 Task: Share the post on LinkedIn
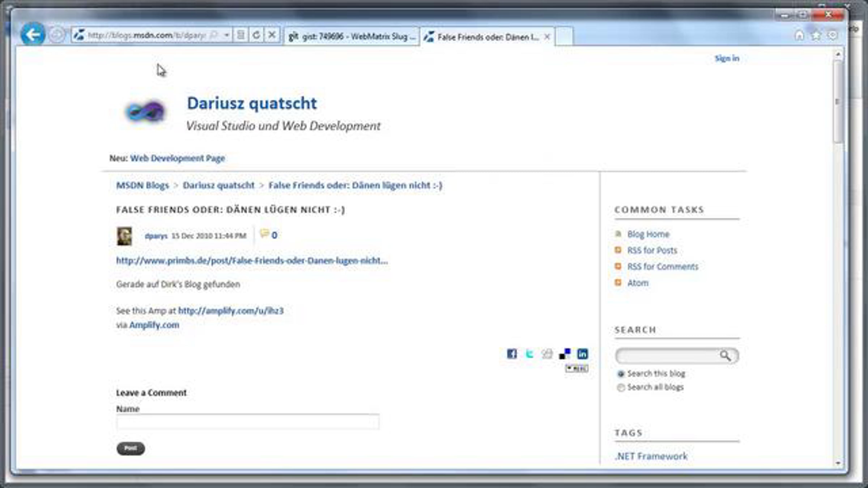pos(582,354)
